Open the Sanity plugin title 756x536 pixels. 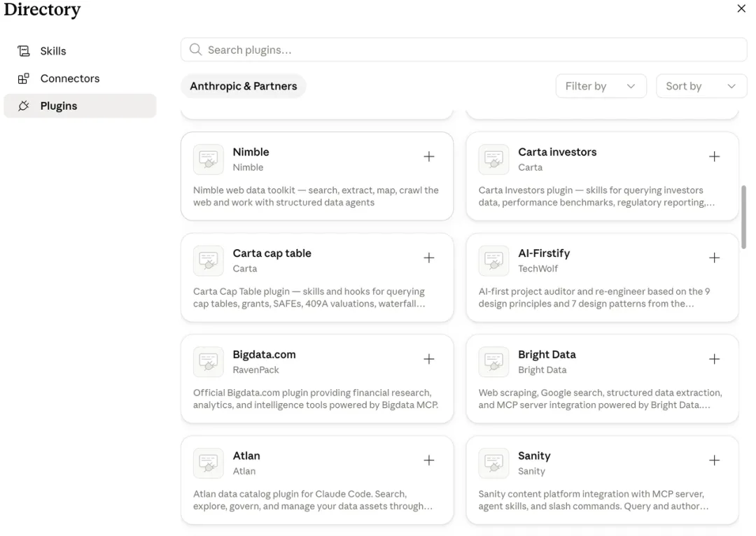pyautogui.click(x=534, y=456)
